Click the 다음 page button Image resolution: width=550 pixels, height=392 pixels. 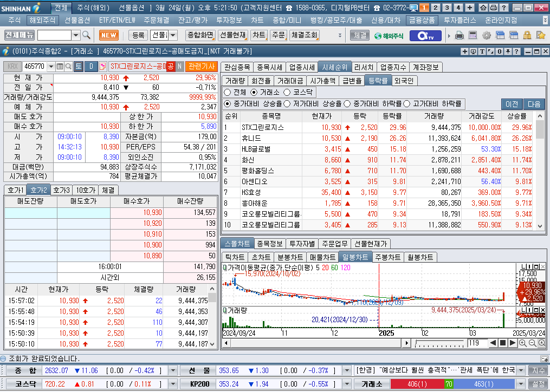click(534, 104)
